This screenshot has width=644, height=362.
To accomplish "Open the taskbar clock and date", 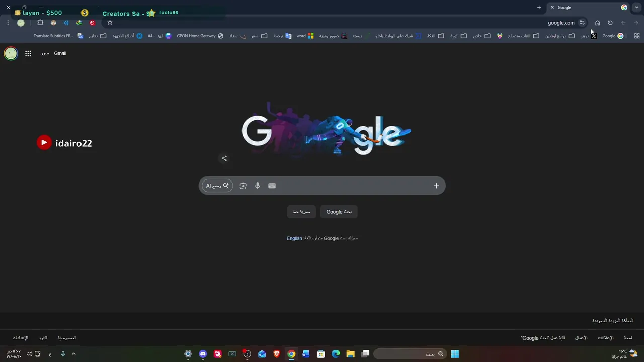I will (14, 354).
